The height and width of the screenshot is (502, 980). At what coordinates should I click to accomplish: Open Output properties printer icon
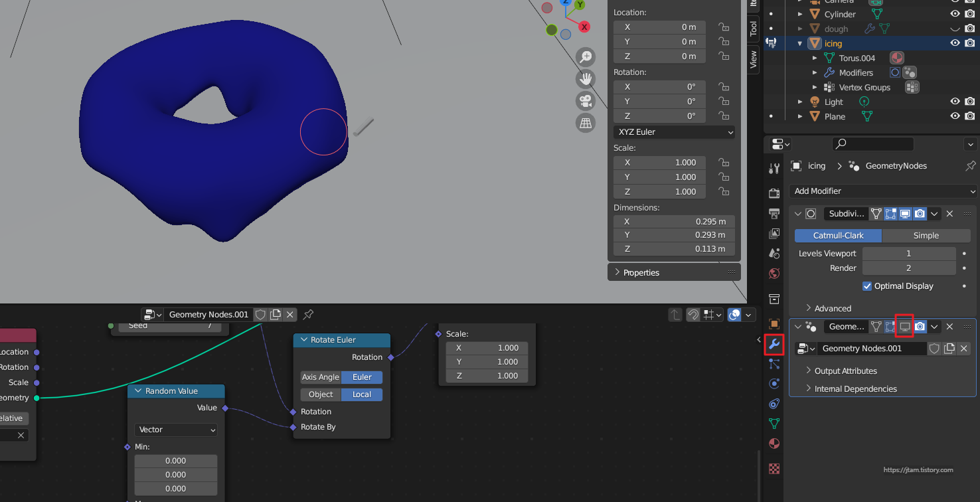[774, 213]
